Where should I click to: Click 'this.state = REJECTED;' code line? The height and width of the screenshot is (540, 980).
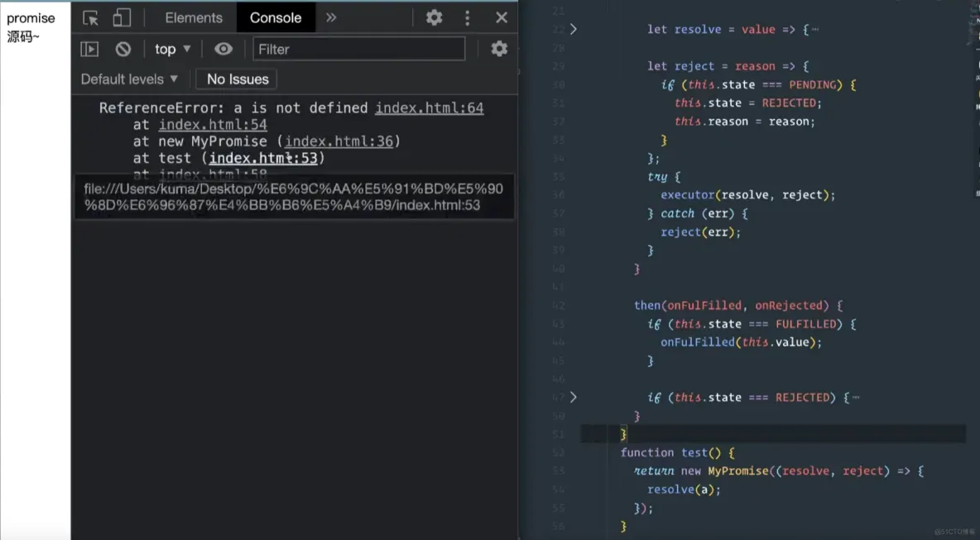pos(748,103)
